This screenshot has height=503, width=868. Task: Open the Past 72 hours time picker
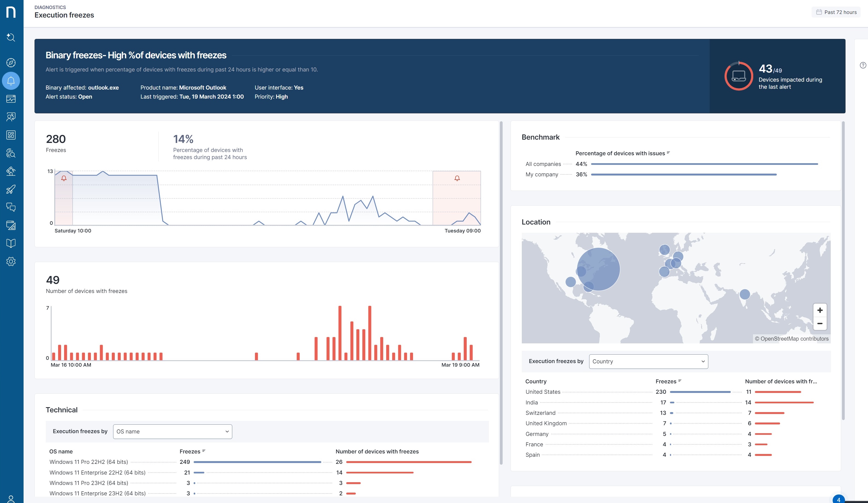pyautogui.click(x=836, y=12)
